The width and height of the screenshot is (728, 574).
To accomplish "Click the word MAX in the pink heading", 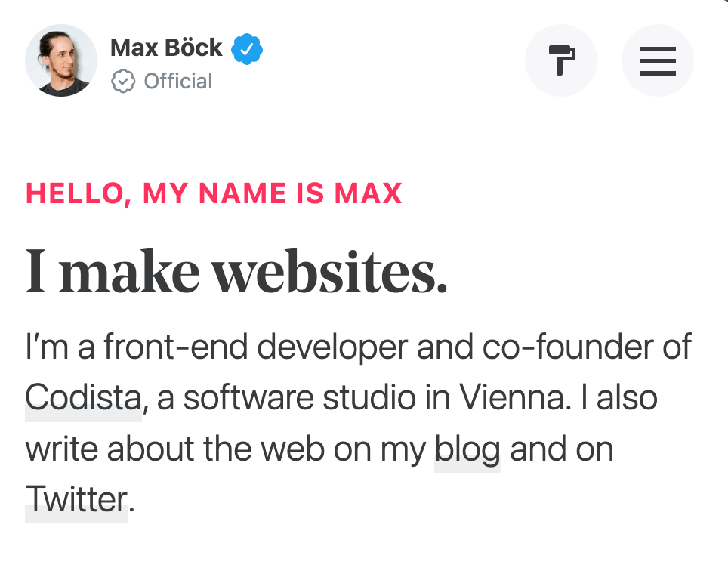I will point(369,193).
